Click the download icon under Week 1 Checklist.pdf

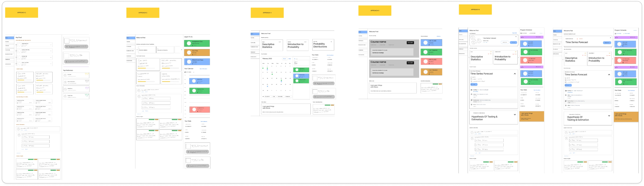[474, 92]
